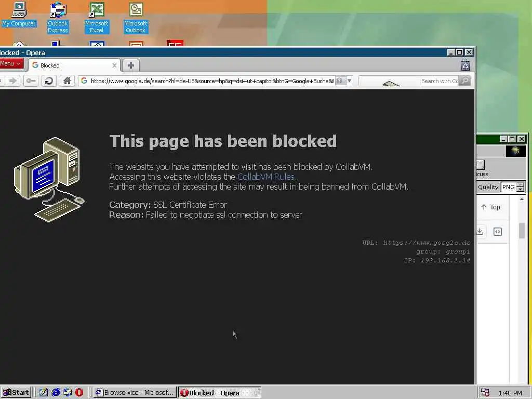Open a new tab with plus button

pyautogui.click(x=130, y=65)
